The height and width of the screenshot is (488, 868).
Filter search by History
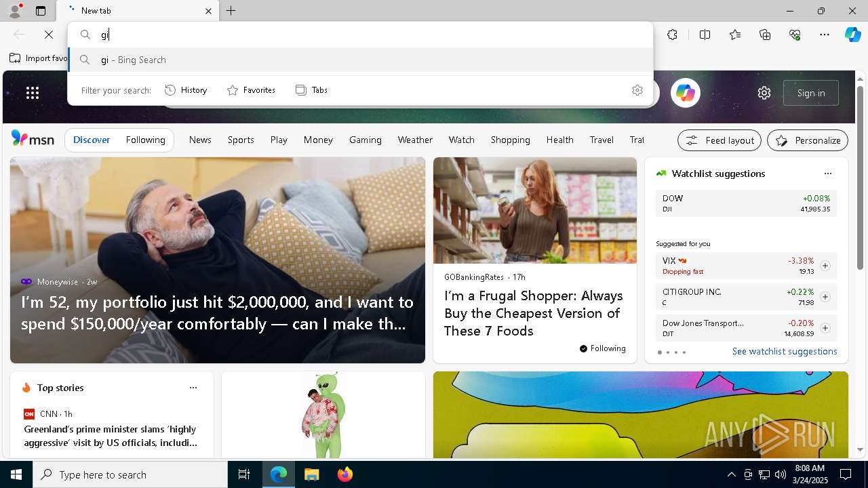[186, 90]
